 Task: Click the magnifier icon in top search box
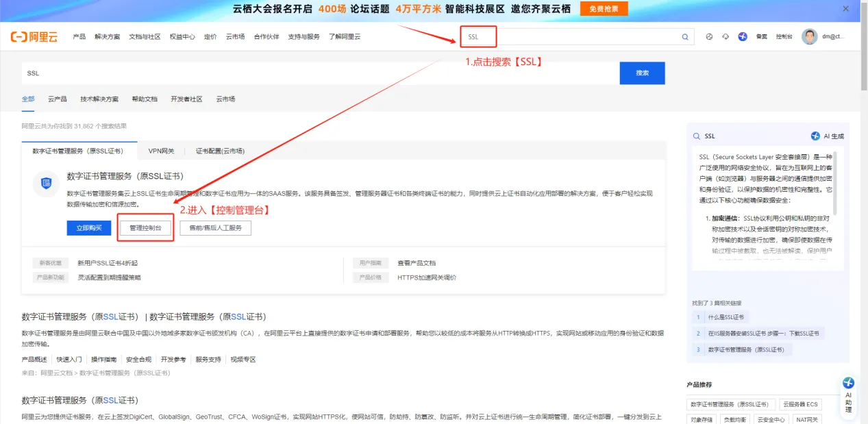click(684, 37)
